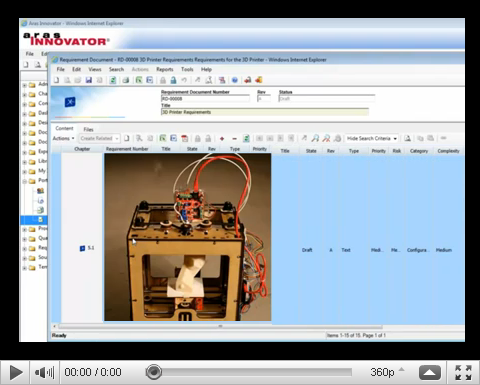Click the pop-up expand arrow button
Viewport: 480px width, 385px height.
430,372
